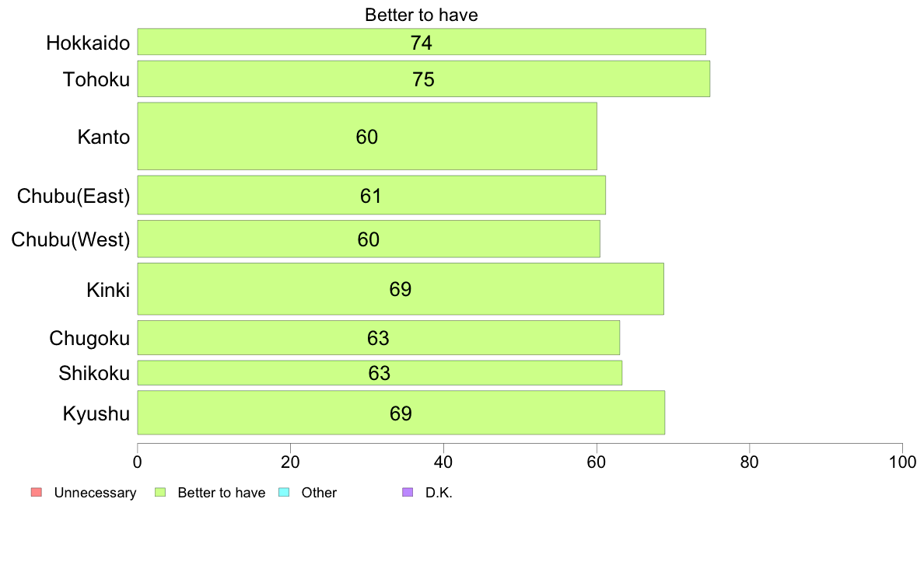Select the Tohoku bar showing 75
Viewport: 924px width, 572px height.
point(424,78)
